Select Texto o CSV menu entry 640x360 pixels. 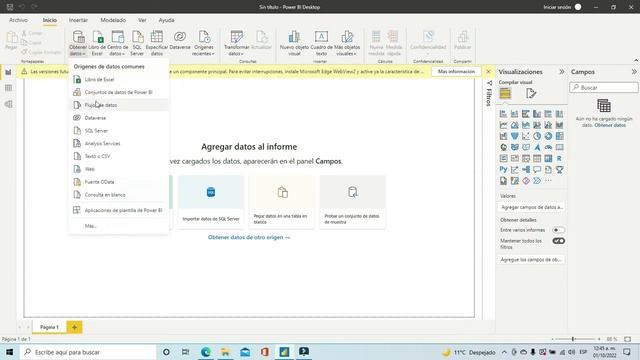pyautogui.click(x=118, y=156)
